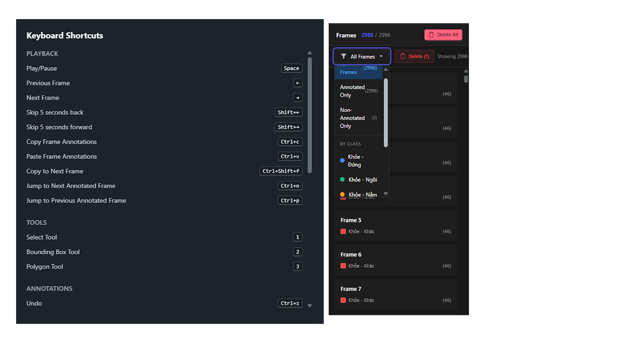This screenshot has width=644, height=346.
Task: Click the right arrow key badge
Action: click(298, 98)
